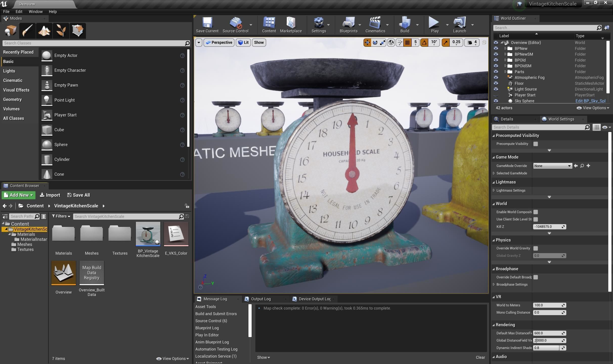This screenshot has width=613, height=364.
Task: Click the Build toolbar icon
Action: (x=405, y=25)
